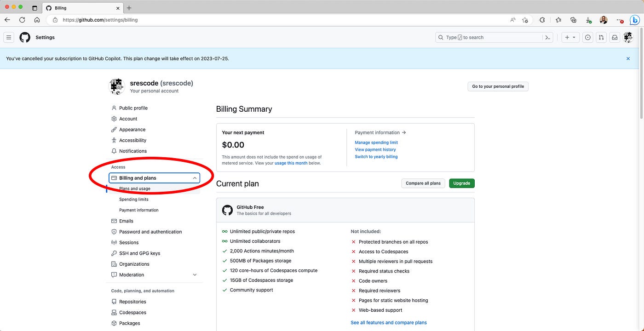Click Go to your personal profile
The image size is (644, 331).
[498, 86]
